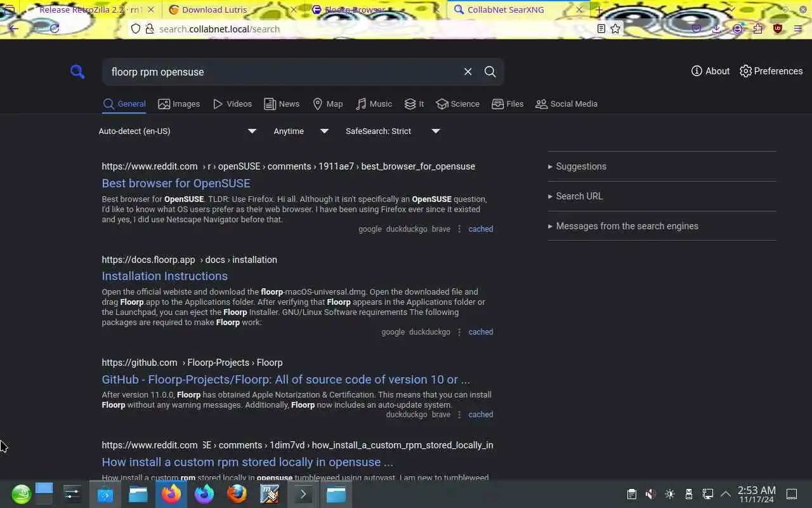Switch to It category
Viewport: 812px width, 508px height.
tap(414, 104)
